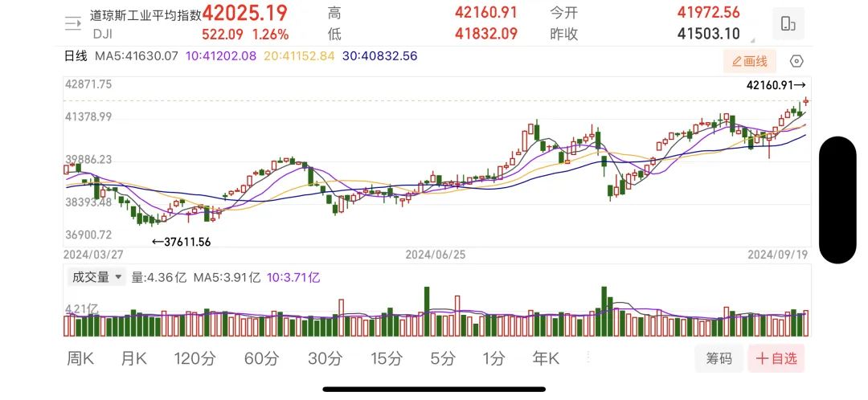Viewport: 868px width, 400px height.
Task: Select the 5分 interval tab
Action: tap(443, 358)
